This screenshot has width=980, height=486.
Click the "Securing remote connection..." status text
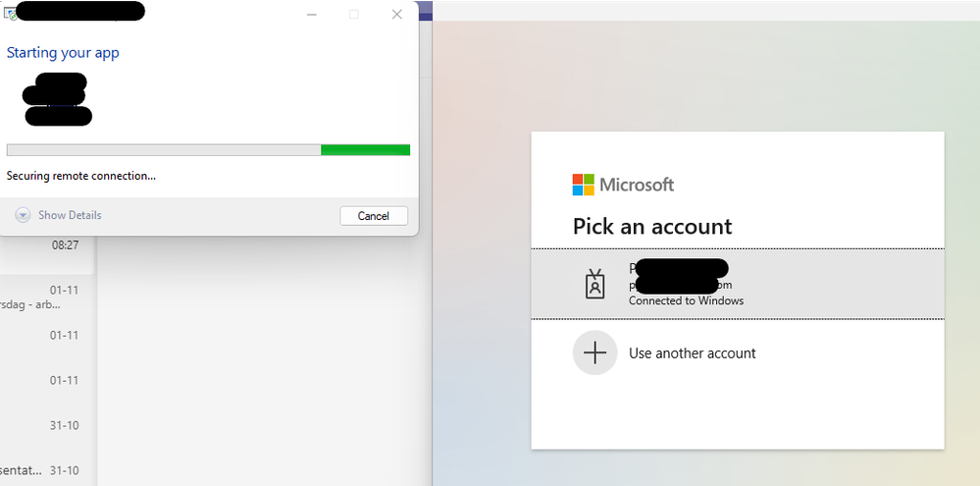point(81,177)
